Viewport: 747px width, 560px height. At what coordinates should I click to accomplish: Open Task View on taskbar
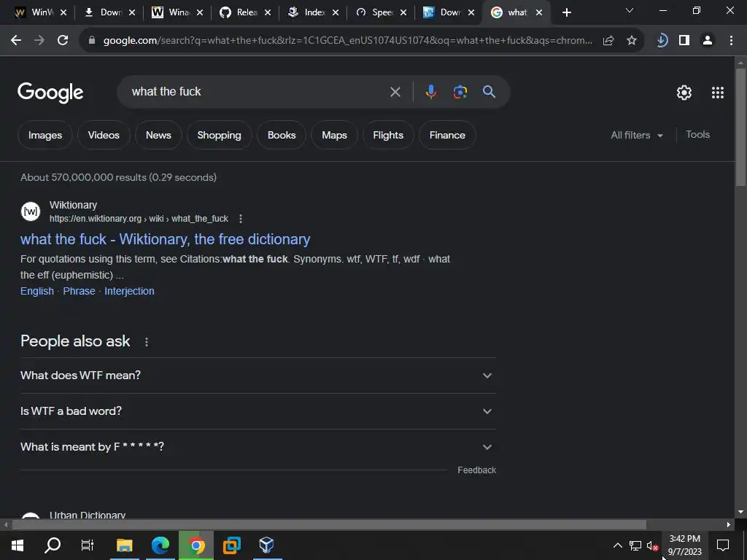coord(88,545)
